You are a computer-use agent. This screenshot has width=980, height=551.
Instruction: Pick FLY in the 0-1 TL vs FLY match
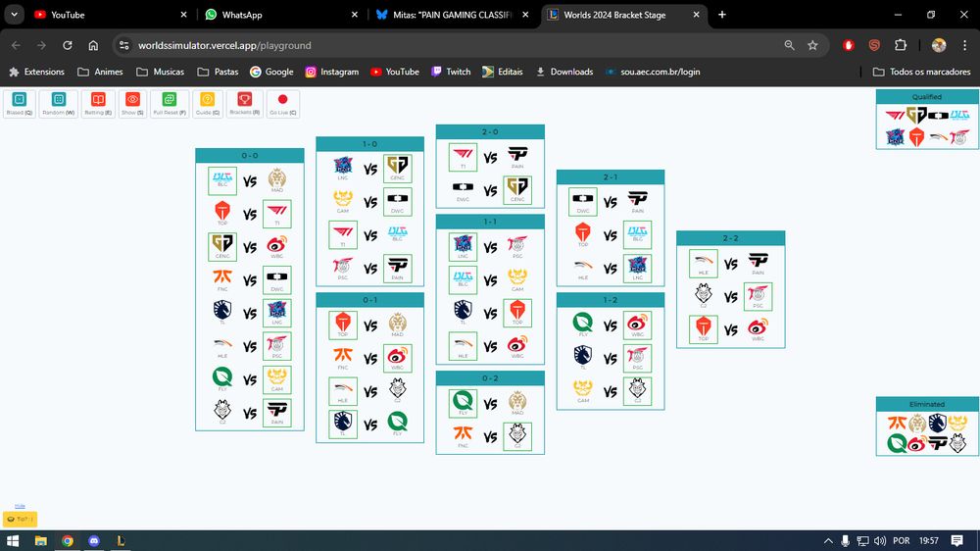(398, 425)
